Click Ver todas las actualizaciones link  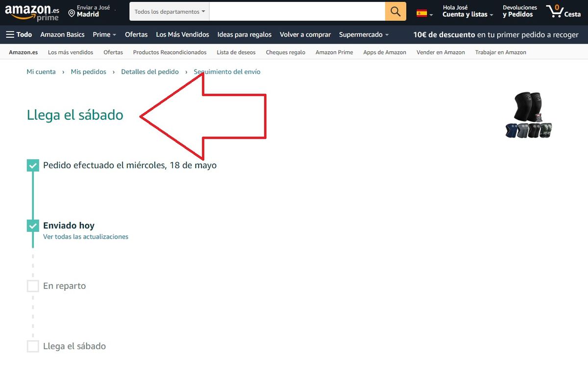click(x=85, y=236)
